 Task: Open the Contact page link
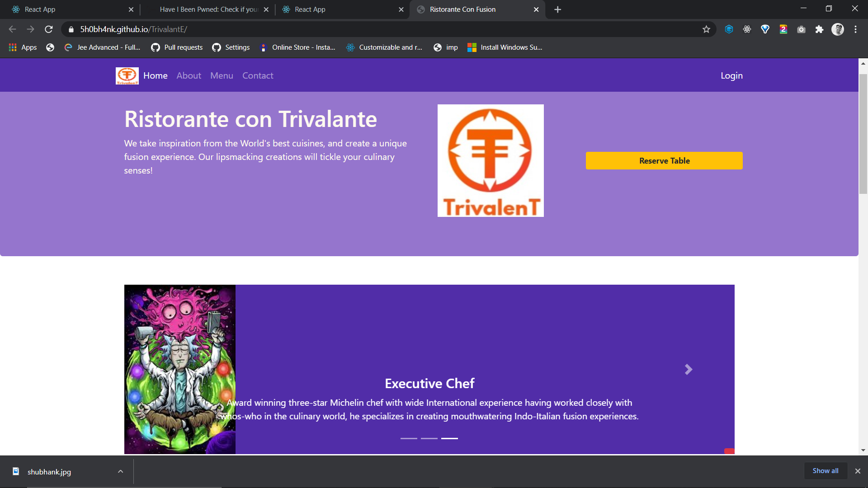[258, 76]
